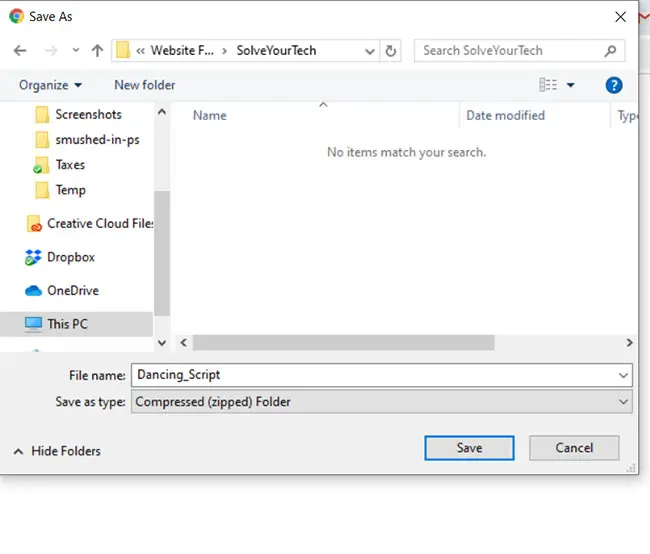Image resolution: width=650 pixels, height=554 pixels.
Task: Click the Search SolveYourTech field
Action: click(x=508, y=50)
